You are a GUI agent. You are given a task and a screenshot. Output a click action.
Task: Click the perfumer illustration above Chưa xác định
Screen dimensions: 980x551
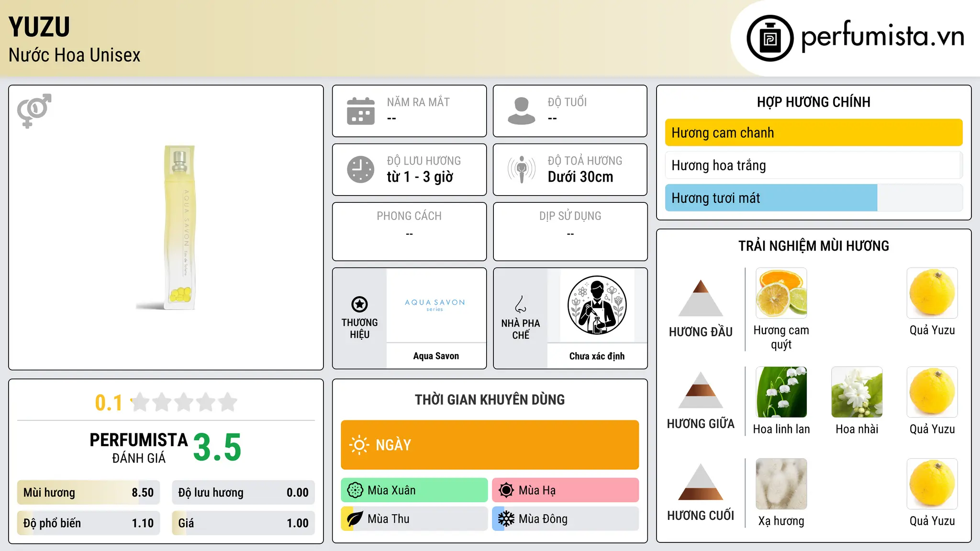tap(597, 305)
